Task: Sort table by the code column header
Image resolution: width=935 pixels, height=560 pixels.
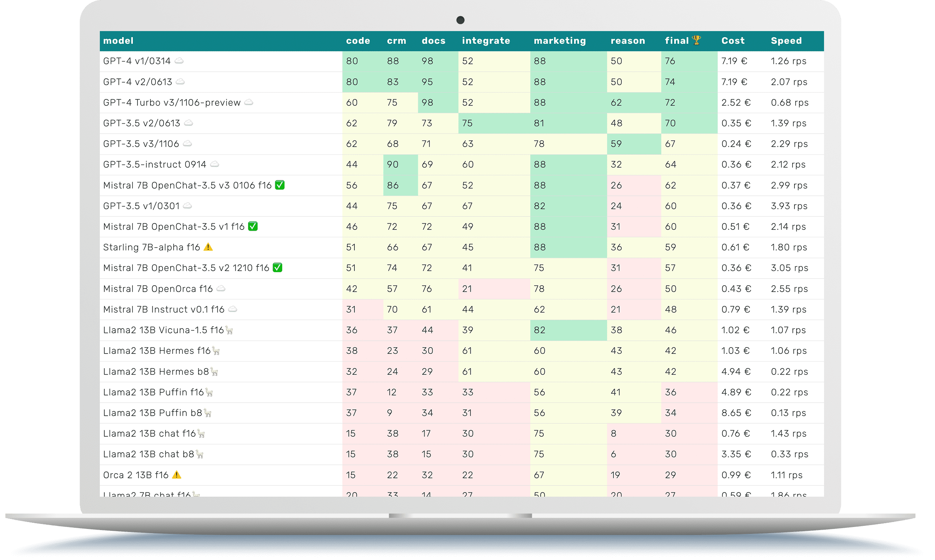Action: (358, 41)
